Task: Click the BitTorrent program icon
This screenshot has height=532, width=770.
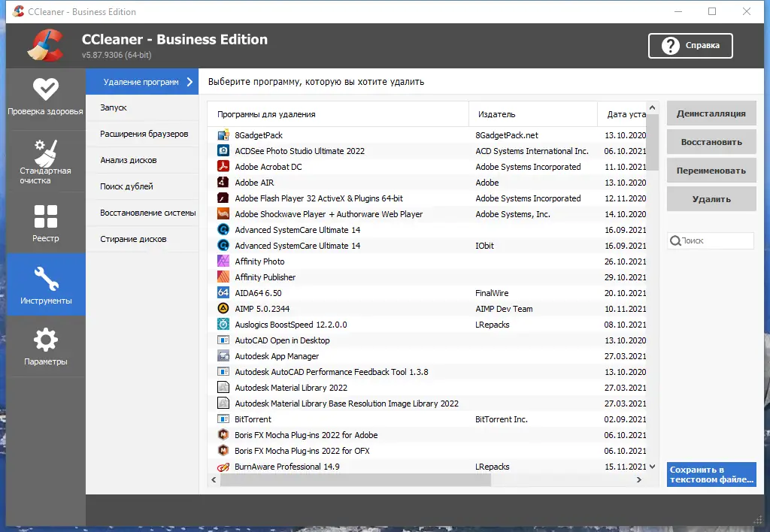Action: coord(223,419)
